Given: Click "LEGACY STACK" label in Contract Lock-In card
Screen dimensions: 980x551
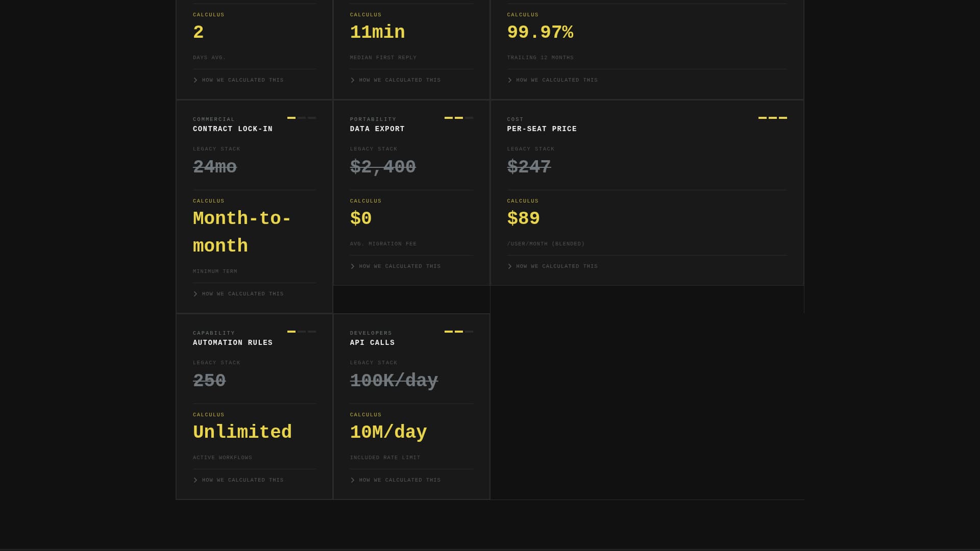Looking at the screenshot, I should [x=216, y=149].
